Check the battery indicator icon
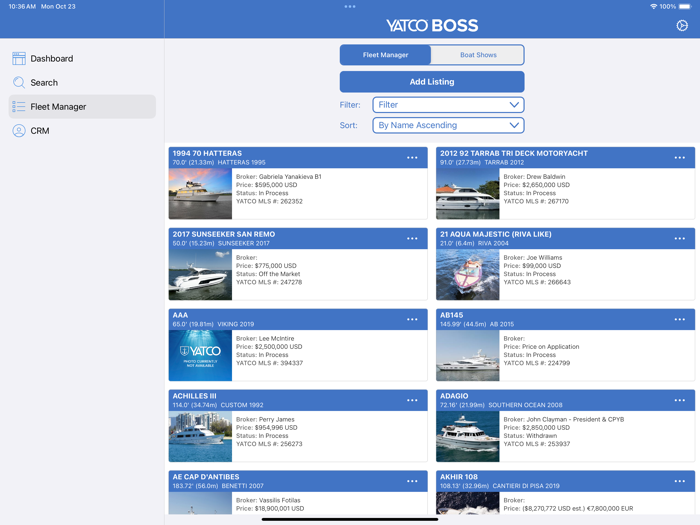Image resolution: width=700 pixels, height=525 pixels. coord(685,7)
